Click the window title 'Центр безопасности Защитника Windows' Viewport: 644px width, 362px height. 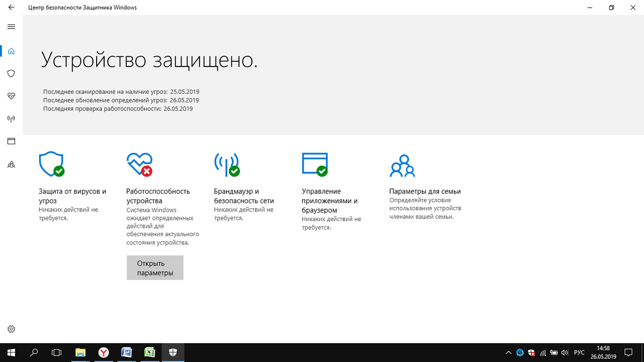click(x=83, y=8)
